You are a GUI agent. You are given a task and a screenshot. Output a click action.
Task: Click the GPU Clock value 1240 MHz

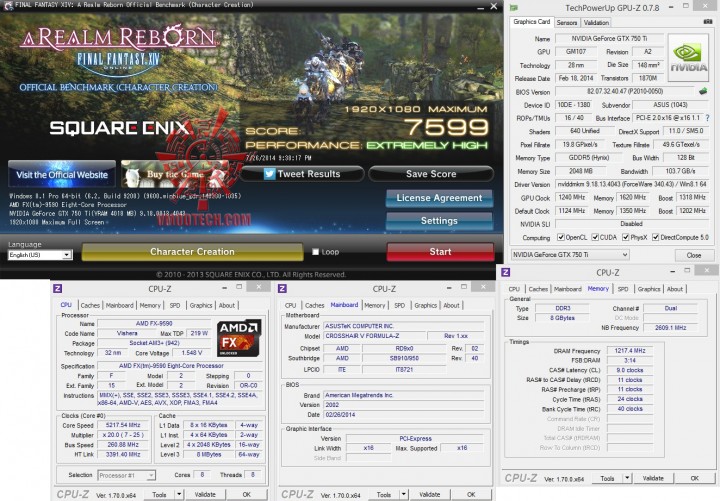(x=572, y=197)
